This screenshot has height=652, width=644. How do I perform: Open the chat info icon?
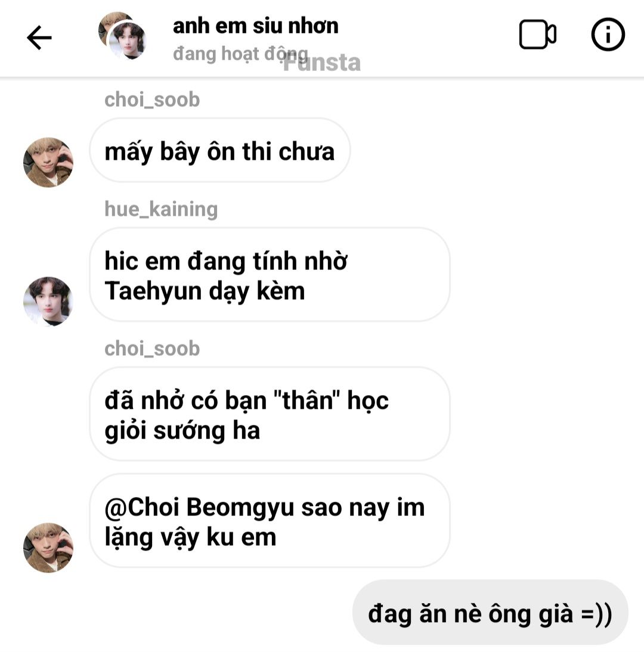(x=608, y=35)
